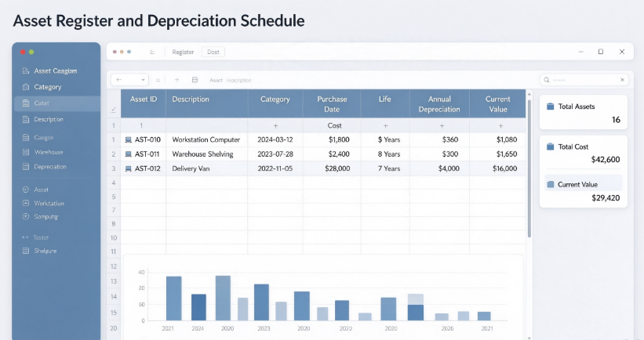Switch to the Register tab
The width and height of the screenshot is (644, 340).
point(183,52)
